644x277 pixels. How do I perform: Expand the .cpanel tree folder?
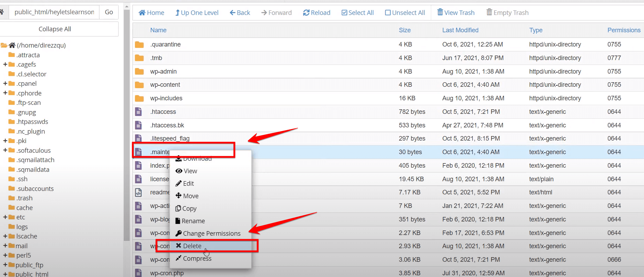click(x=5, y=84)
